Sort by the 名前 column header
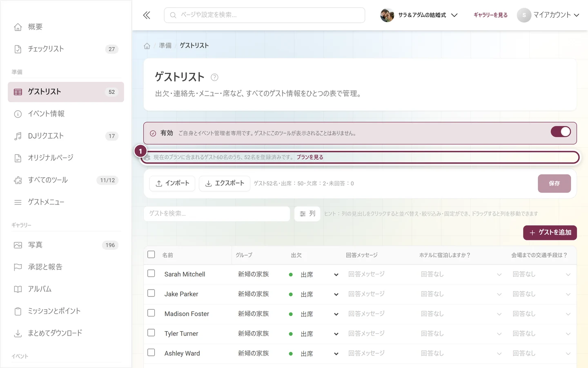Screen dimensions: 588x368 point(168,255)
